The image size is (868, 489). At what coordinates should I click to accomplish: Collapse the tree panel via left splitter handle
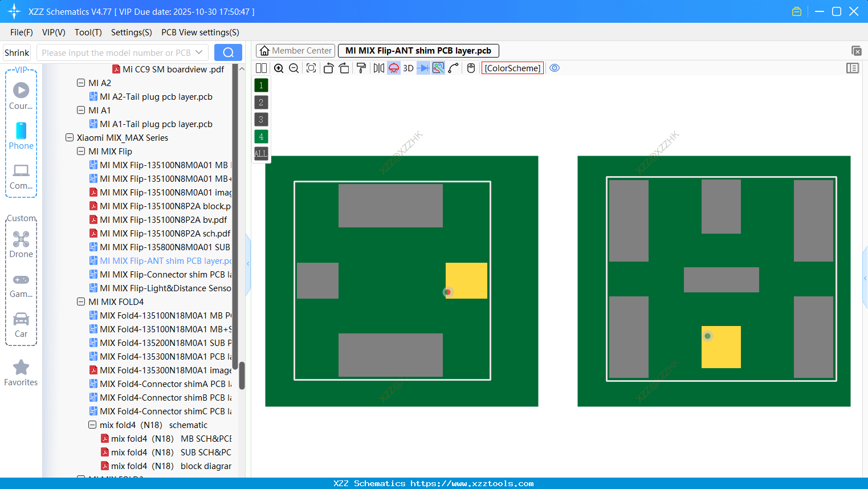pos(248,264)
